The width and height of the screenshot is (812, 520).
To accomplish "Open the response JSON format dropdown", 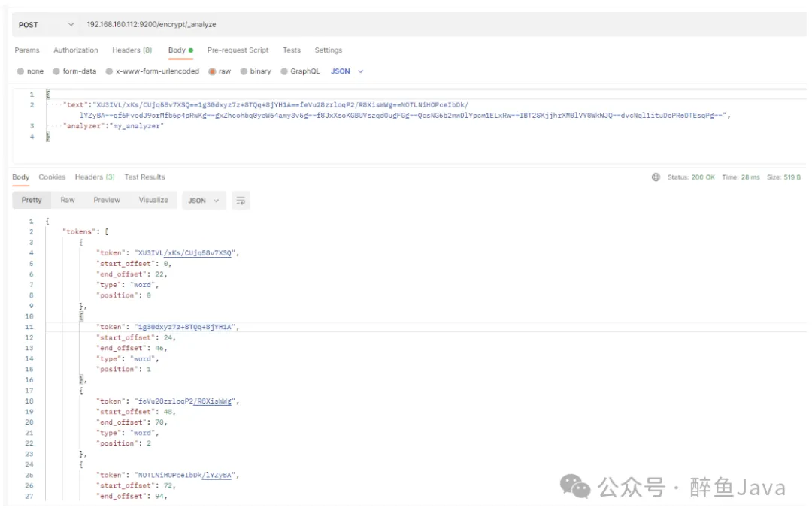I will coord(204,201).
